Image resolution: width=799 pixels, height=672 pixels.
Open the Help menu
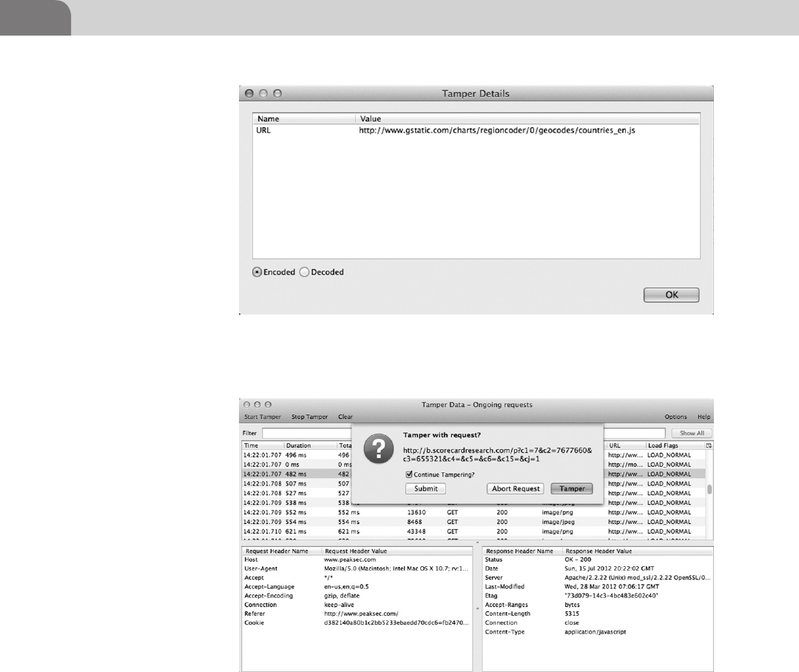704,417
